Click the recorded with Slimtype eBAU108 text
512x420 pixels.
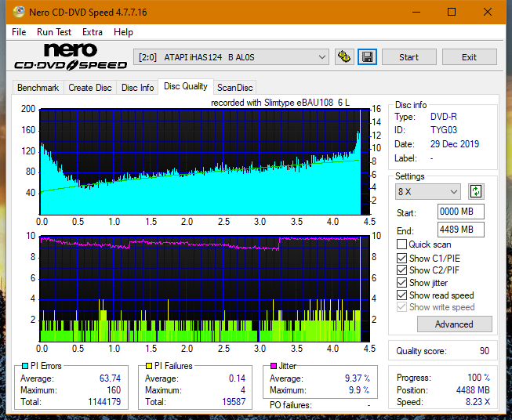point(280,103)
